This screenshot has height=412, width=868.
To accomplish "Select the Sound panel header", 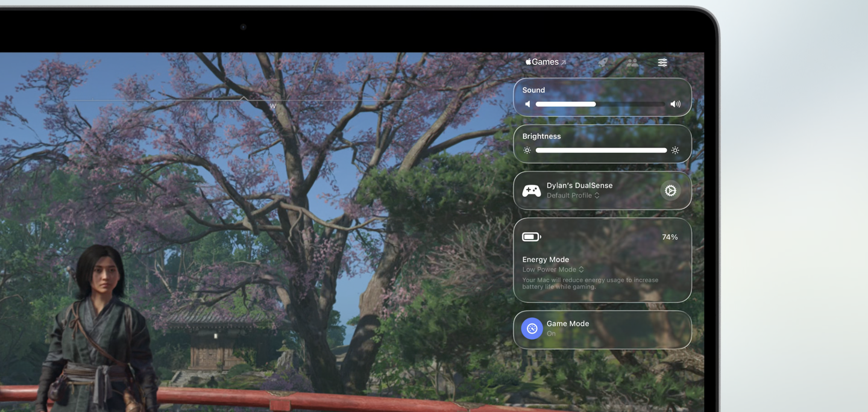I will coord(533,90).
